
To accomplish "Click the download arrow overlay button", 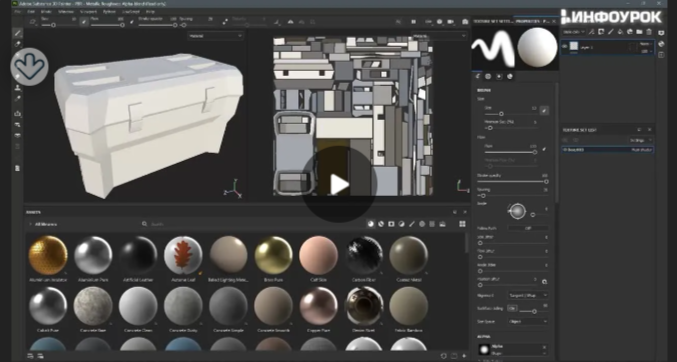I will coord(29,67).
